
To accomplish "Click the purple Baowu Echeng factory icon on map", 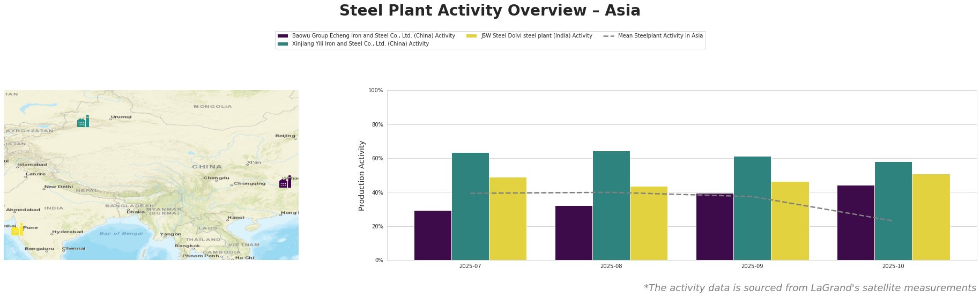I will click(x=285, y=182).
